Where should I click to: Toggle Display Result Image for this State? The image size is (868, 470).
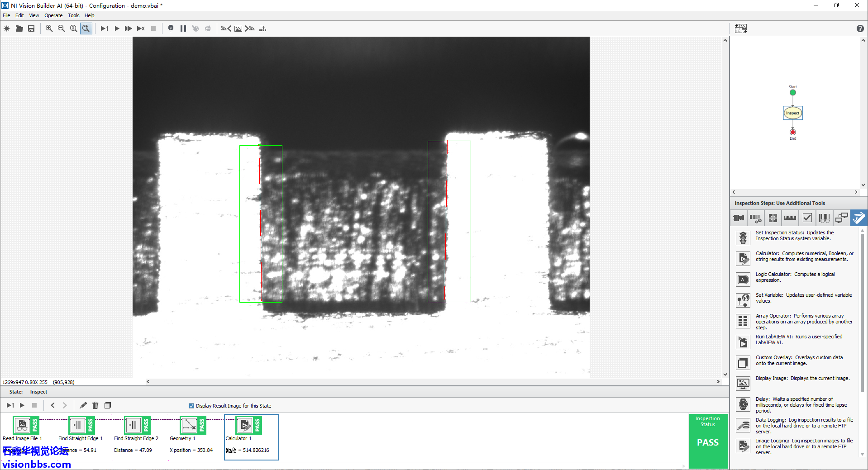[191, 406]
